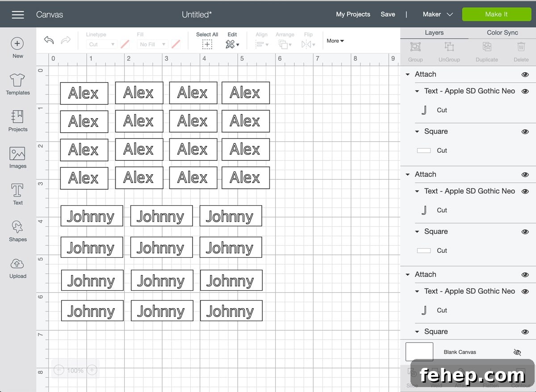536x392 pixels.
Task: Click the New project icon
Action: click(17, 43)
